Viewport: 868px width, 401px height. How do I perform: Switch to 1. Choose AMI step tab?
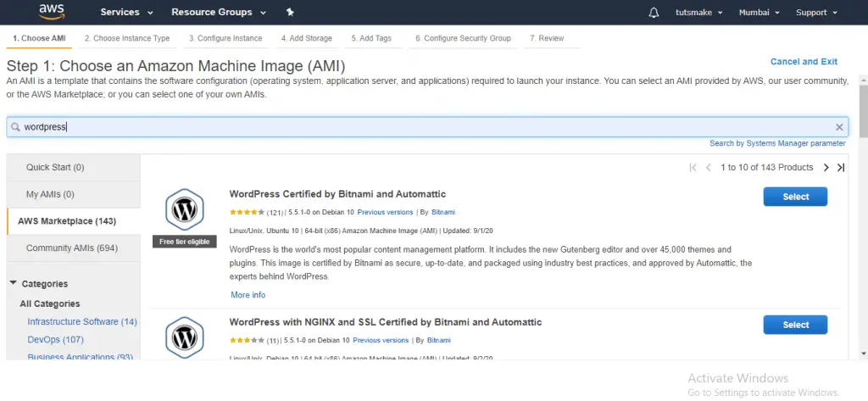39,38
